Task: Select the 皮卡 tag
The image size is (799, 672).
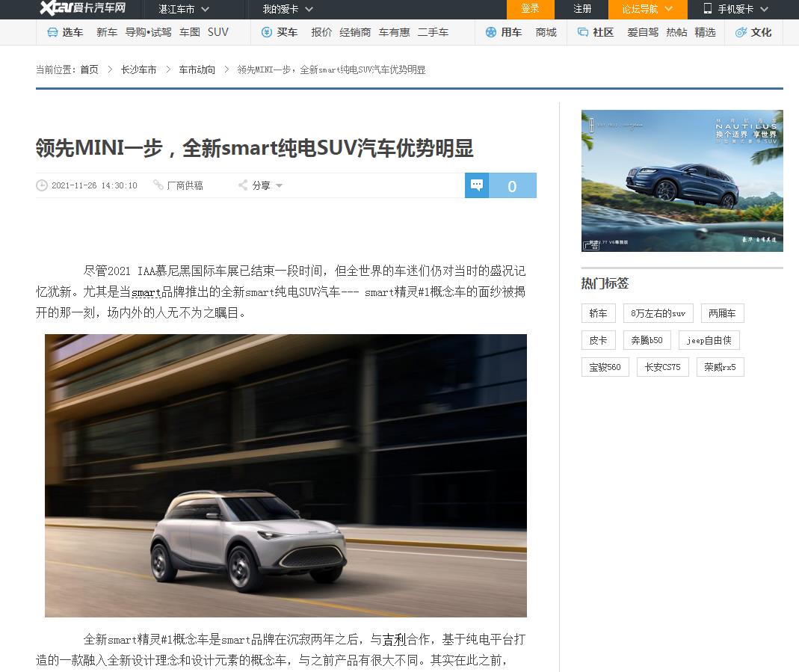Action: [x=598, y=340]
